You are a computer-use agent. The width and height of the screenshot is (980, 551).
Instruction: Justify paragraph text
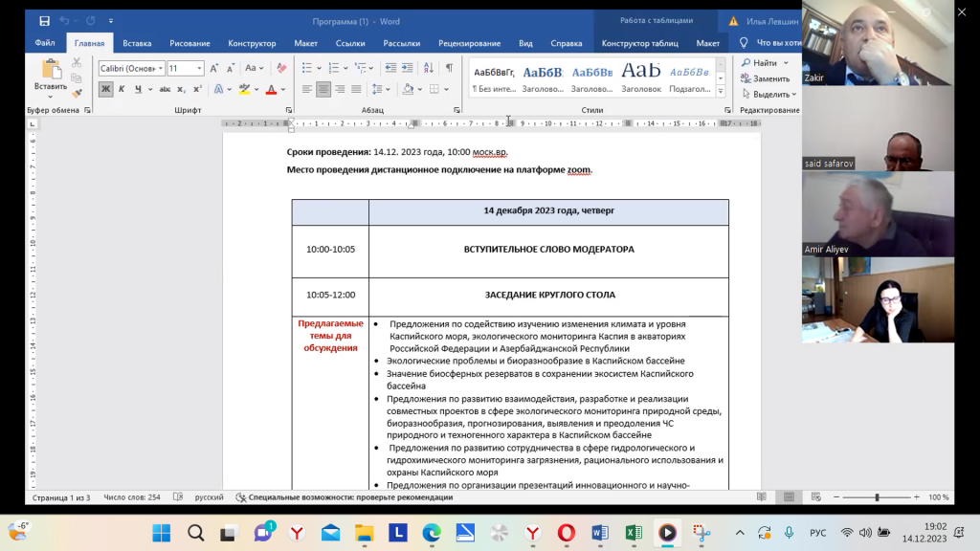356,89
